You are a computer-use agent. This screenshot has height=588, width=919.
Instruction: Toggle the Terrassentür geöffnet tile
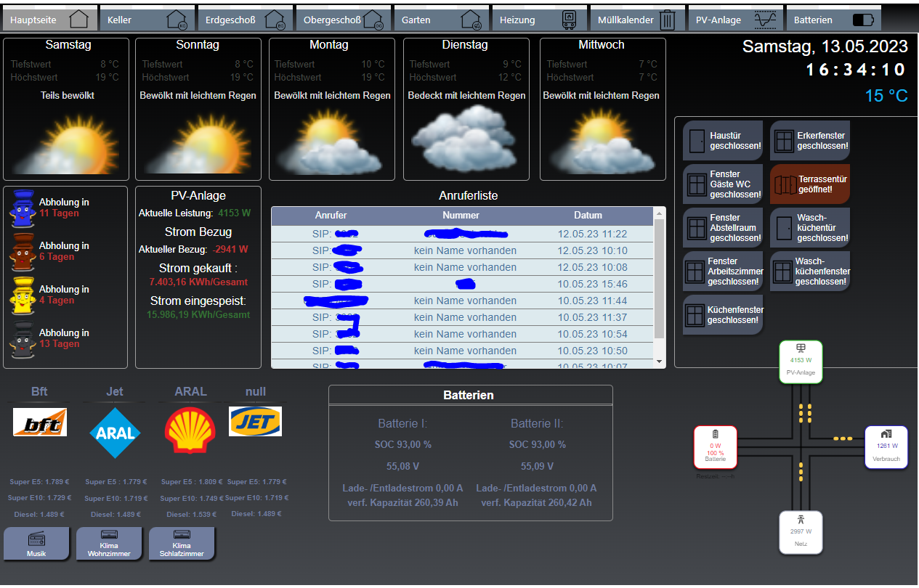tap(809, 184)
